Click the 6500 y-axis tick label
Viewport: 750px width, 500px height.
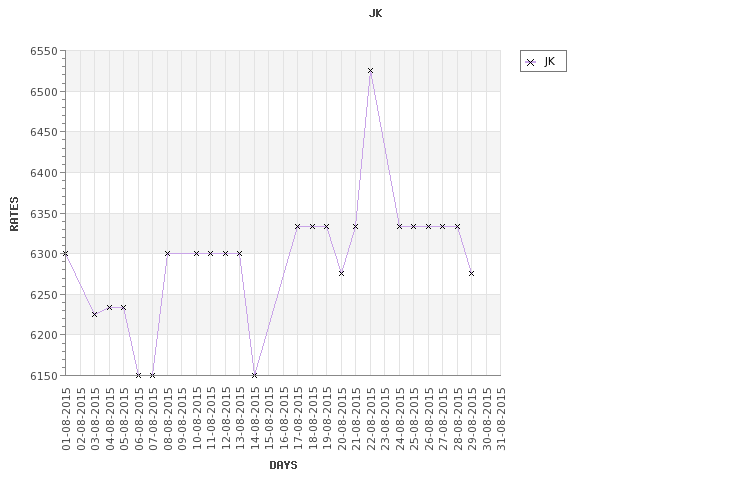pos(44,92)
